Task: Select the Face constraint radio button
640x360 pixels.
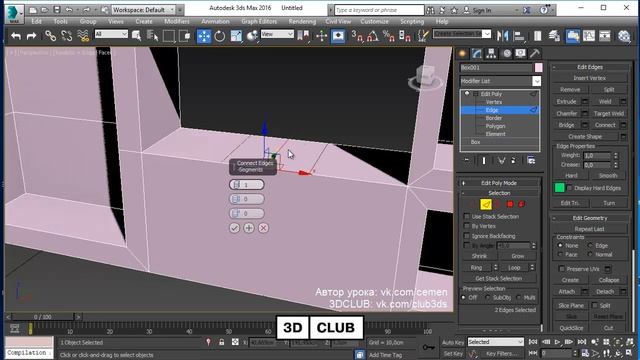Action: click(x=560, y=254)
